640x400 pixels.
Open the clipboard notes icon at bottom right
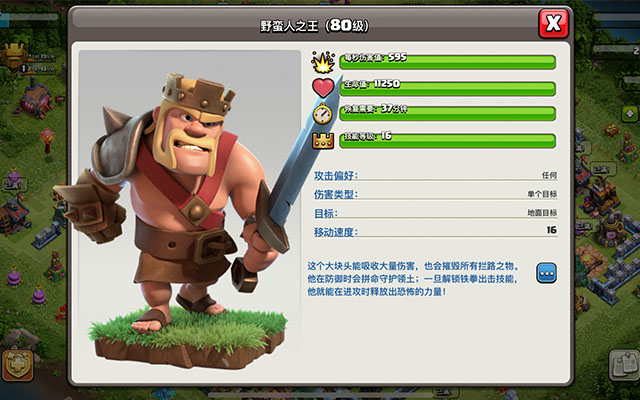[x=624, y=364]
